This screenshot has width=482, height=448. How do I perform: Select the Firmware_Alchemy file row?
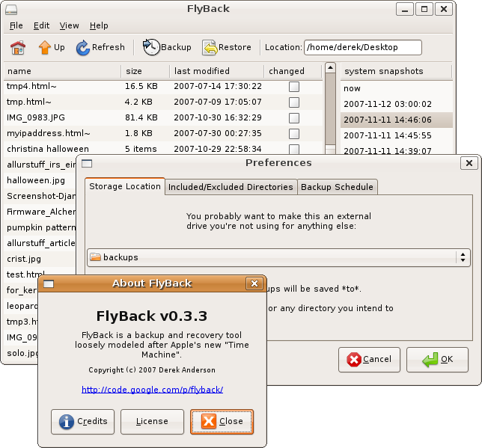click(x=40, y=212)
